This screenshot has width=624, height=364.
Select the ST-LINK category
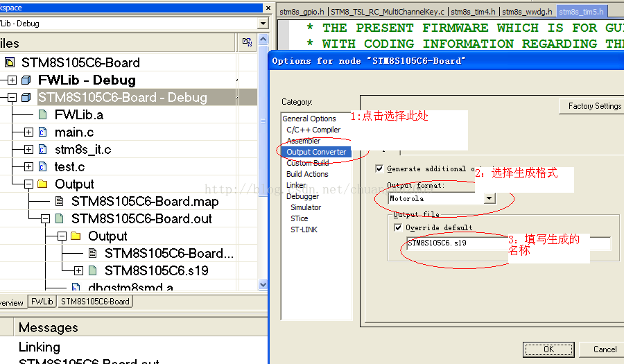tap(304, 230)
